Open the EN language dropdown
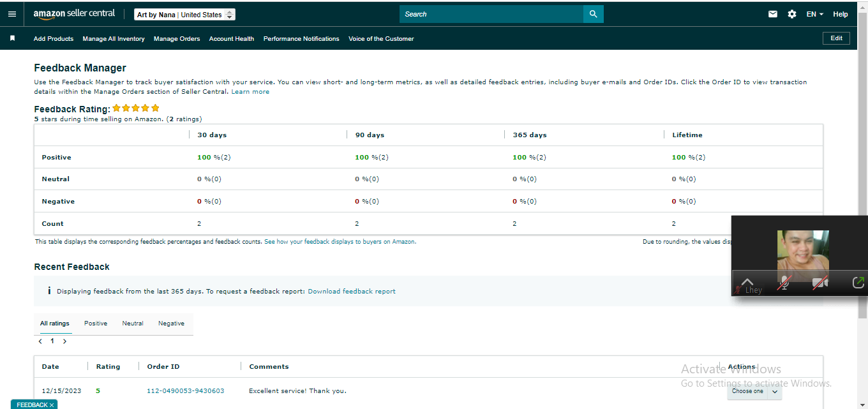868x409 pixels. pos(815,14)
